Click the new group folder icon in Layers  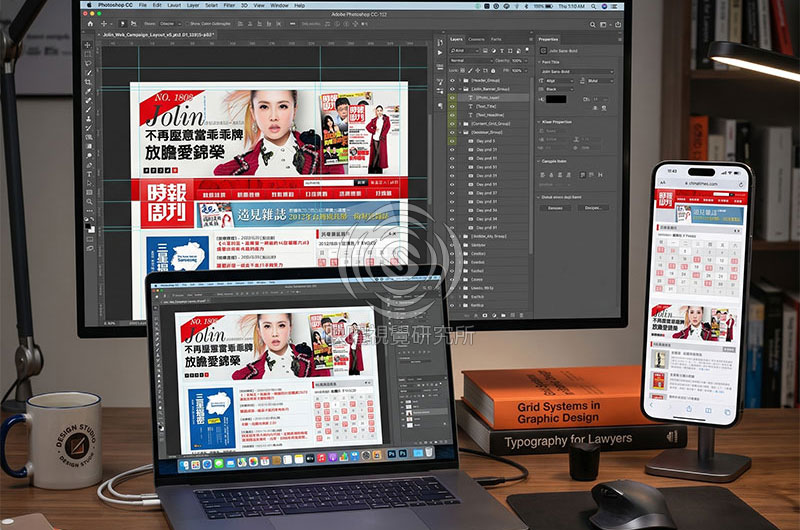coord(503,315)
